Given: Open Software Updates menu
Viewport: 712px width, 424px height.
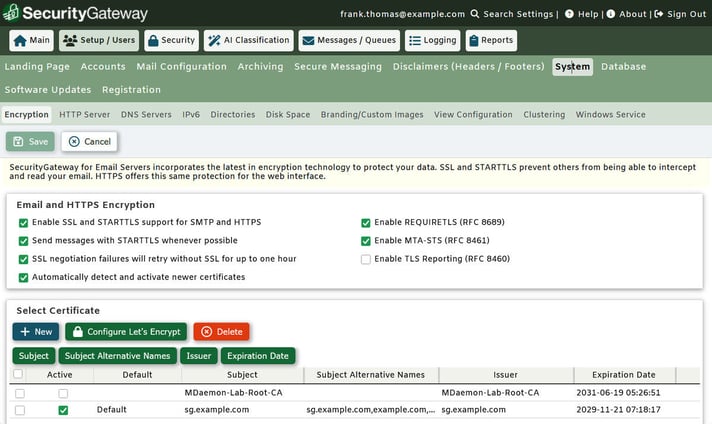Looking at the screenshot, I should pyautogui.click(x=48, y=90).
